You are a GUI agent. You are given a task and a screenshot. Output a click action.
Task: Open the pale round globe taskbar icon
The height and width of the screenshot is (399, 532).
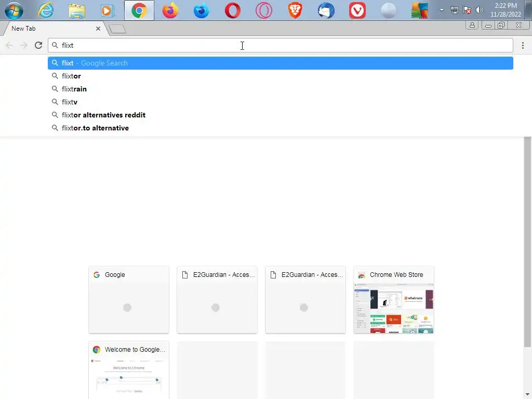[x=389, y=10]
